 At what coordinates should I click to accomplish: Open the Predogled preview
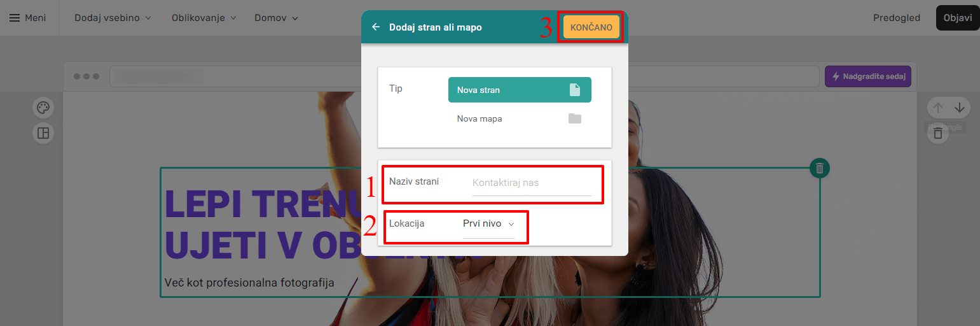(x=897, y=18)
